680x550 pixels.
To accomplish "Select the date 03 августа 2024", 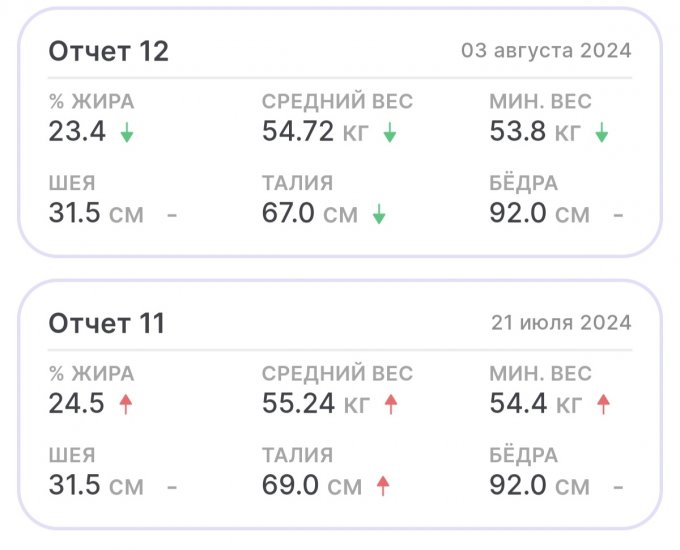I will pos(546,51).
